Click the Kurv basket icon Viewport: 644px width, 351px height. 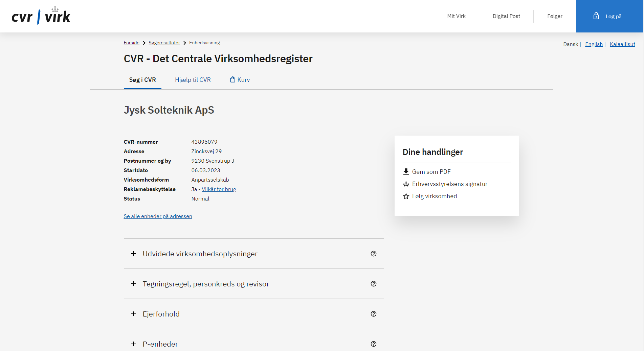(x=232, y=79)
